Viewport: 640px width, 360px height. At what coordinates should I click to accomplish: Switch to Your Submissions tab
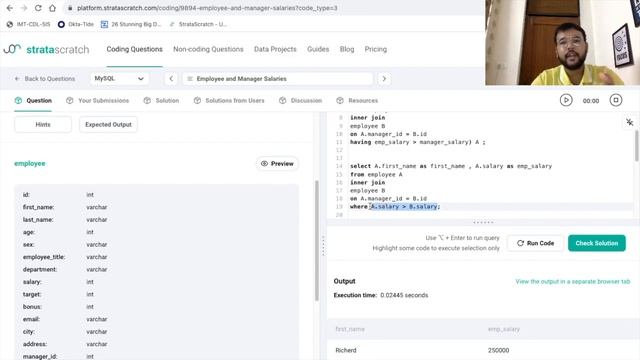(x=98, y=100)
